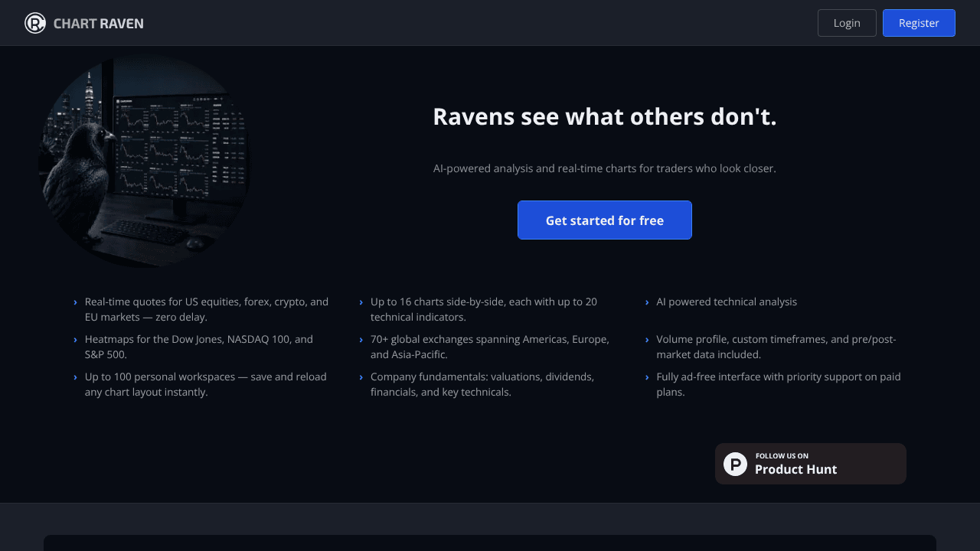The width and height of the screenshot is (980, 551).
Task: Click the CHART RAVEN brand name
Action: [99, 24]
